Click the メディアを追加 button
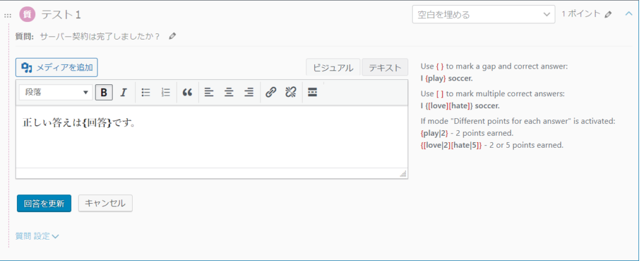644x261 pixels. [57, 67]
